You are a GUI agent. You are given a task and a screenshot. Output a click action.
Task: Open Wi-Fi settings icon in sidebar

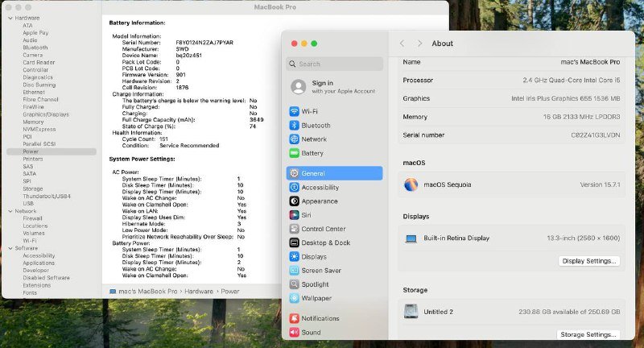point(294,111)
